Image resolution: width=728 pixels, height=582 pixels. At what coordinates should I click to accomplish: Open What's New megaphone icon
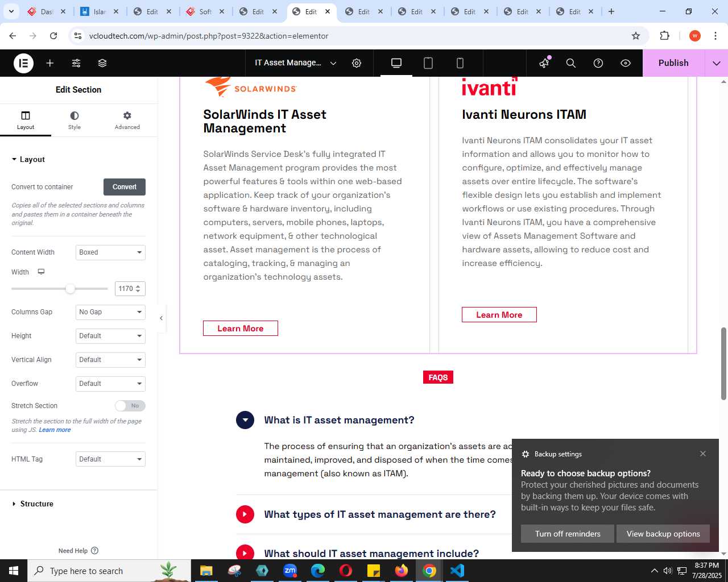[545, 63]
